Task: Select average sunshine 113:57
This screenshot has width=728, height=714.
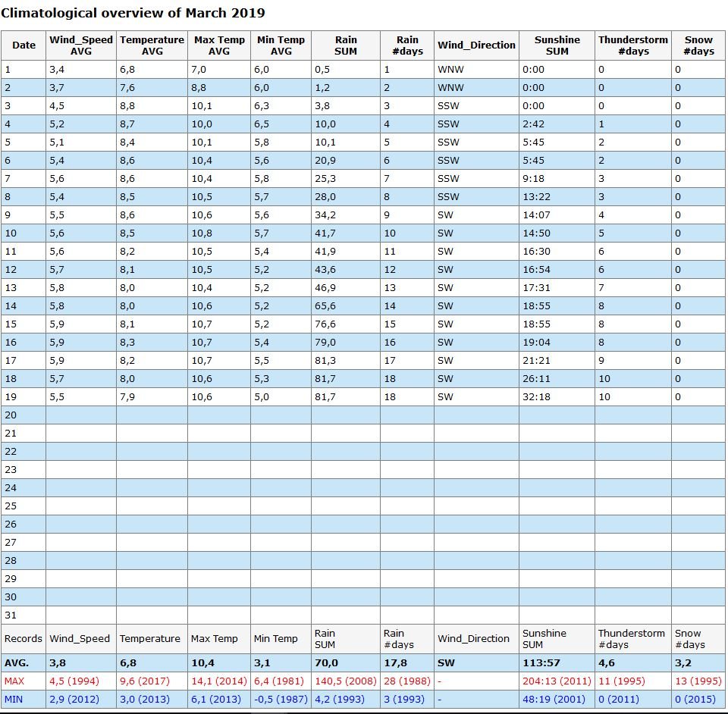Action: [541, 663]
